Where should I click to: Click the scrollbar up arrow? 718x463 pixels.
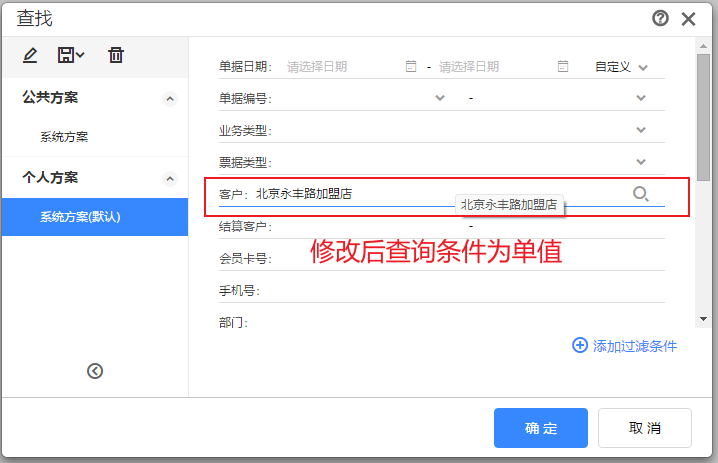(x=703, y=46)
